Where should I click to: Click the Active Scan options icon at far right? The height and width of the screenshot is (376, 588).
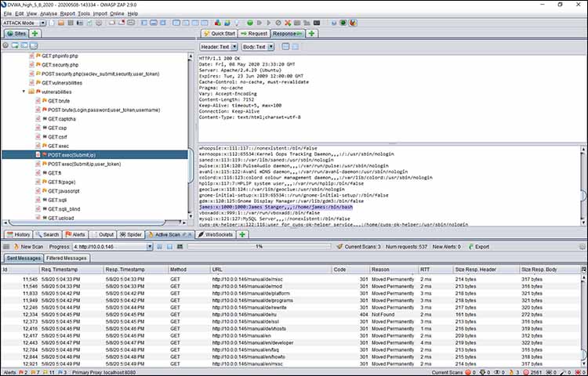(x=582, y=247)
